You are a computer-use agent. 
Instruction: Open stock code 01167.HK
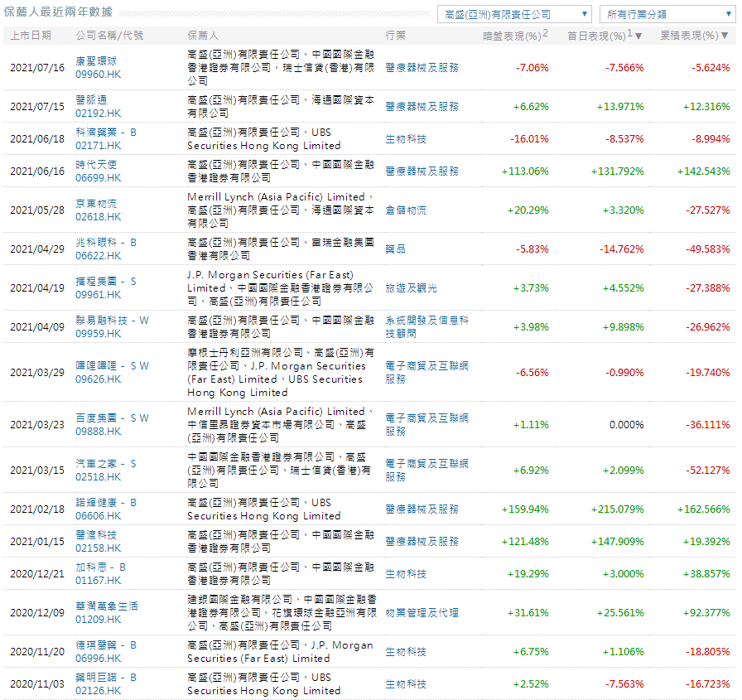(99, 580)
